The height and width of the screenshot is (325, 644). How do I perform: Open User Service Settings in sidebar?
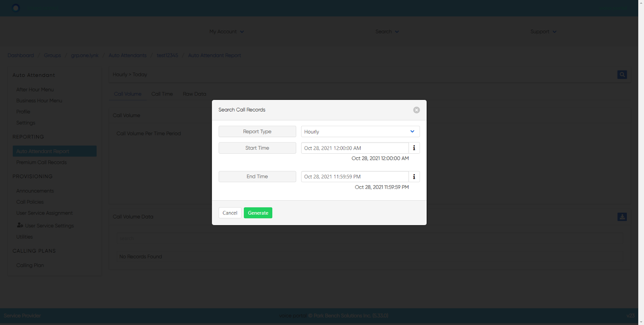tap(45, 226)
